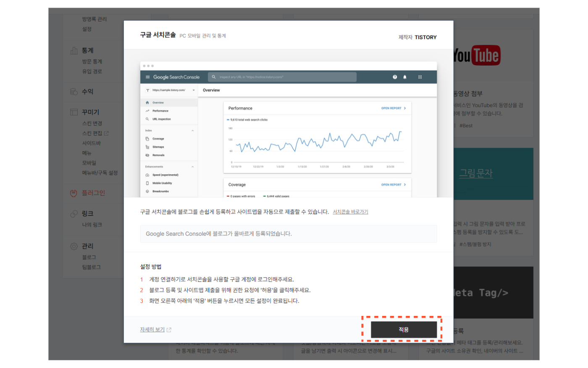Click the #스팸/봇핑 방지 tag text
Viewport: 588px width, 368px height.
pos(475,244)
